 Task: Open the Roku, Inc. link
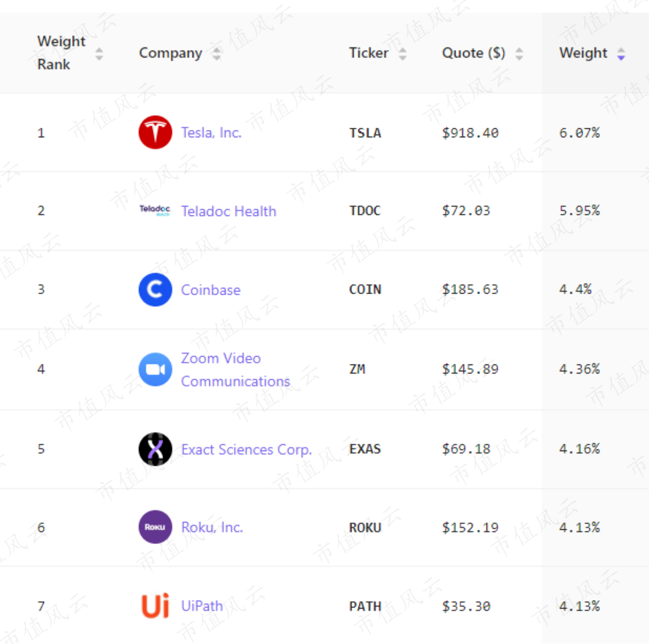pos(212,528)
